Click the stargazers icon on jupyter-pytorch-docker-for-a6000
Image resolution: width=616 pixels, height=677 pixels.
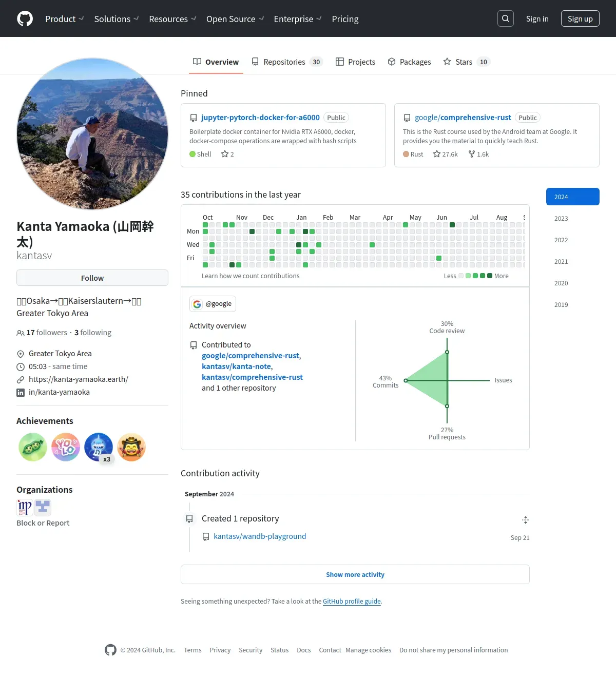pyautogui.click(x=225, y=154)
